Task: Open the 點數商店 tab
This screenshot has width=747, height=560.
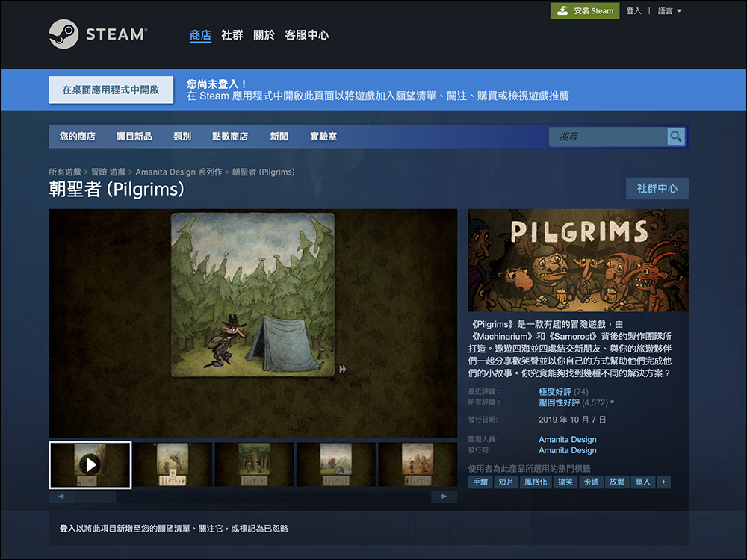Action: (x=230, y=137)
